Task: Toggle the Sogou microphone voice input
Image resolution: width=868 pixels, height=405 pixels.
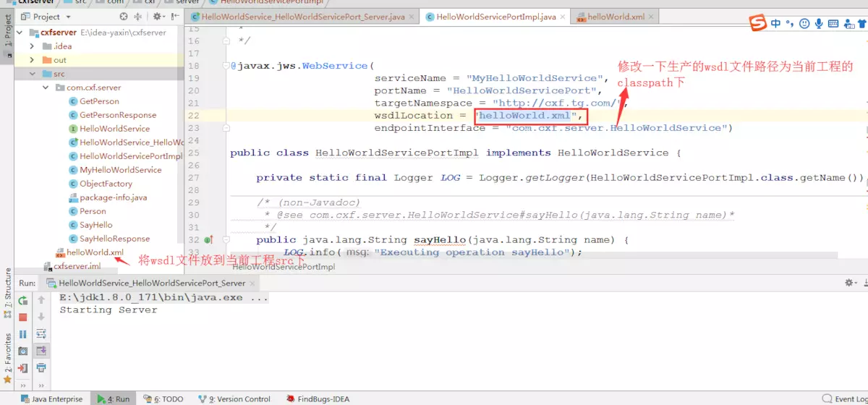Action: click(819, 24)
